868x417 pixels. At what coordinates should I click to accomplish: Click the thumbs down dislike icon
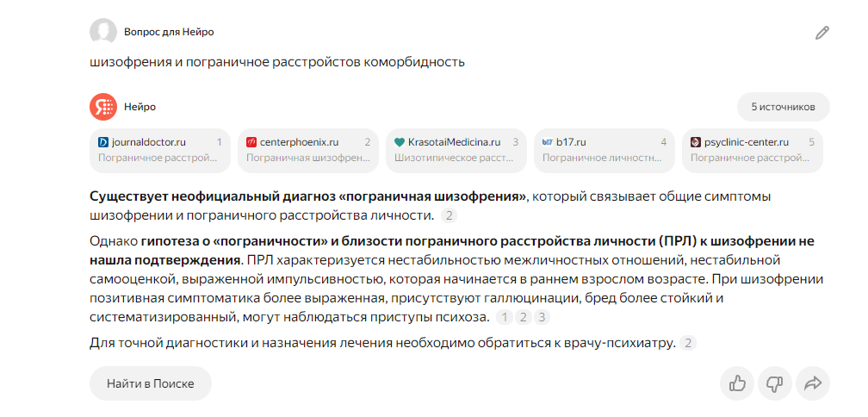[x=774, y=383]
